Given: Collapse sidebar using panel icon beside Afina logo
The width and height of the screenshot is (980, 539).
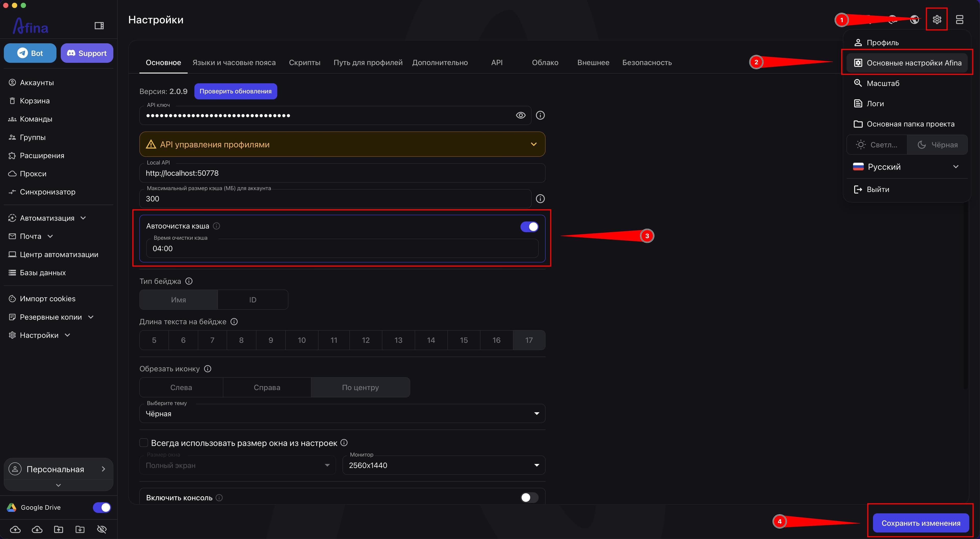Looking at the screenshot, I should 99,26.
